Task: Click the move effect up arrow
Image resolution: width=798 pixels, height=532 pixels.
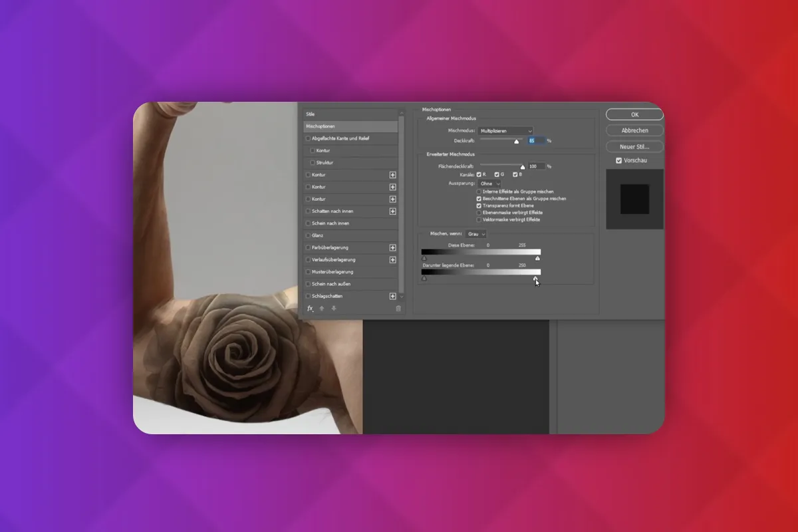Action: pos(322,309)
